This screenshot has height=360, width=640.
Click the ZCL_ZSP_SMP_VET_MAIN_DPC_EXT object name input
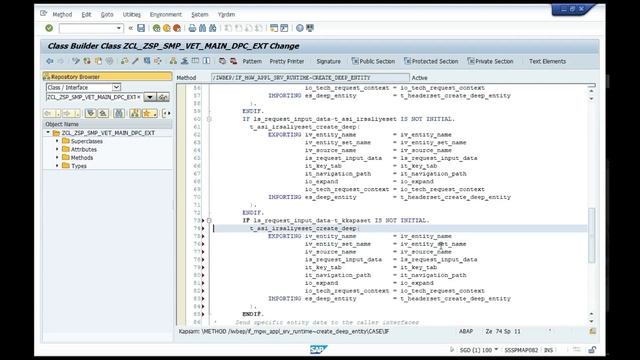click(x=94, y=97)
